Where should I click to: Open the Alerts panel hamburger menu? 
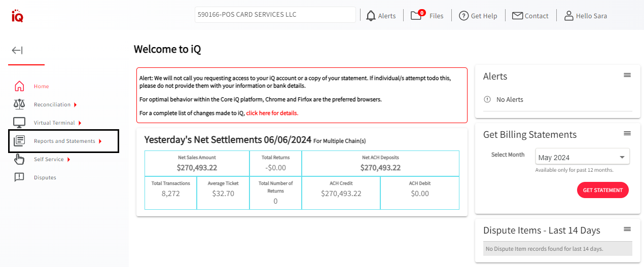(x=627, y=75)
